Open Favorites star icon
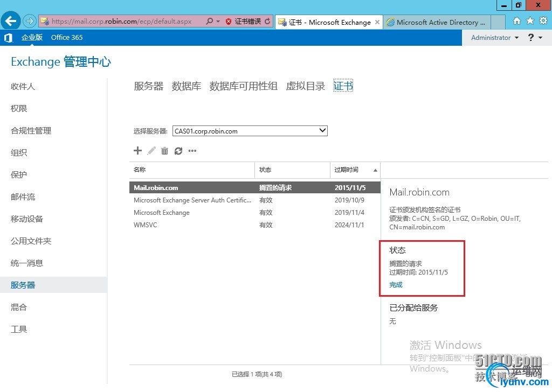The height and width of the screenshot is (392, 552). click(x=530, y=21)
